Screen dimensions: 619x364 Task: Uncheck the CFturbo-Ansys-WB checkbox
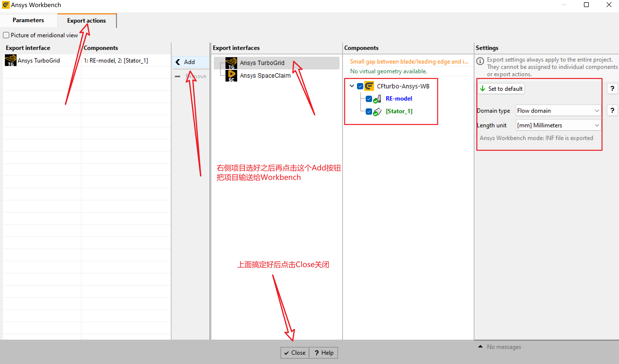[x=360, y=86]
